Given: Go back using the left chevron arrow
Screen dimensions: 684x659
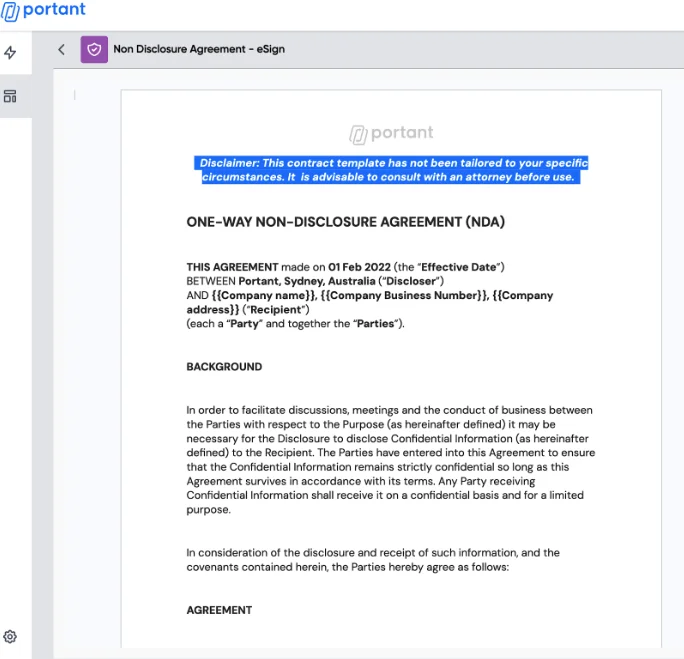Looking at the screenshot, I should (x=62, y=49).
